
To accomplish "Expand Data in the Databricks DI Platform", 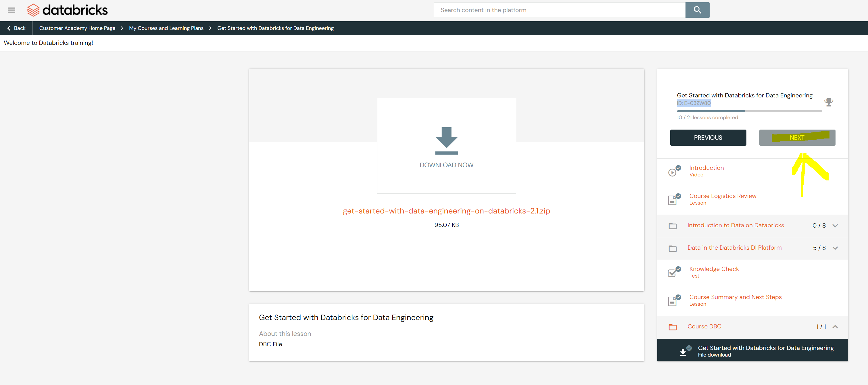I will tap(835, 248).
